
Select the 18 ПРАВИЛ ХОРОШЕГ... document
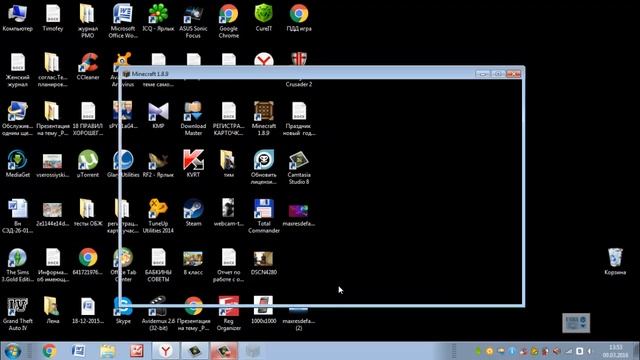click(x=88, y=118)
